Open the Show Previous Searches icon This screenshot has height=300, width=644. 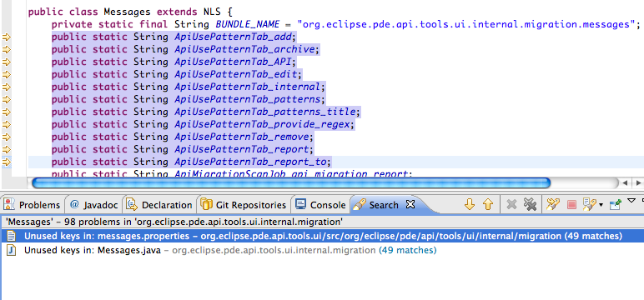pos(590,204)
